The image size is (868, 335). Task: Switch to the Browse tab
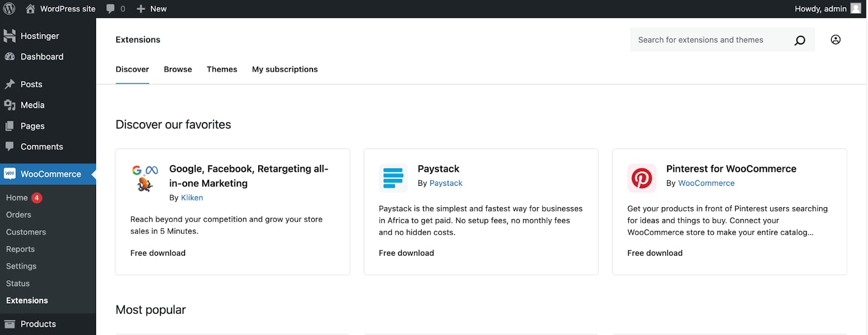tap(177, 69)
